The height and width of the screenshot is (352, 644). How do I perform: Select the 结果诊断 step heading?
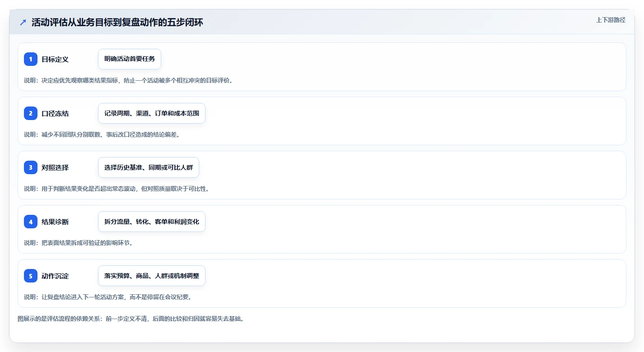(55, 222)
